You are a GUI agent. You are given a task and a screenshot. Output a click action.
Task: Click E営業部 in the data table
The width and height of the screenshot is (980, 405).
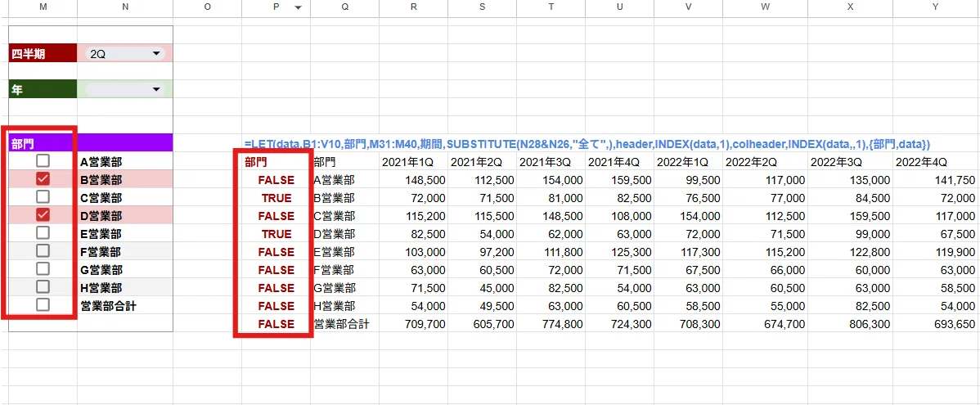click(x=335, y=253)
